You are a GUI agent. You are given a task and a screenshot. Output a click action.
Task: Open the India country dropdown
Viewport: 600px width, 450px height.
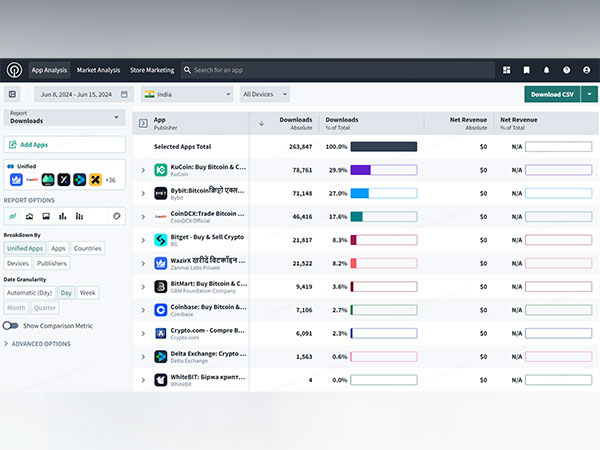click(x=187, y=94)
